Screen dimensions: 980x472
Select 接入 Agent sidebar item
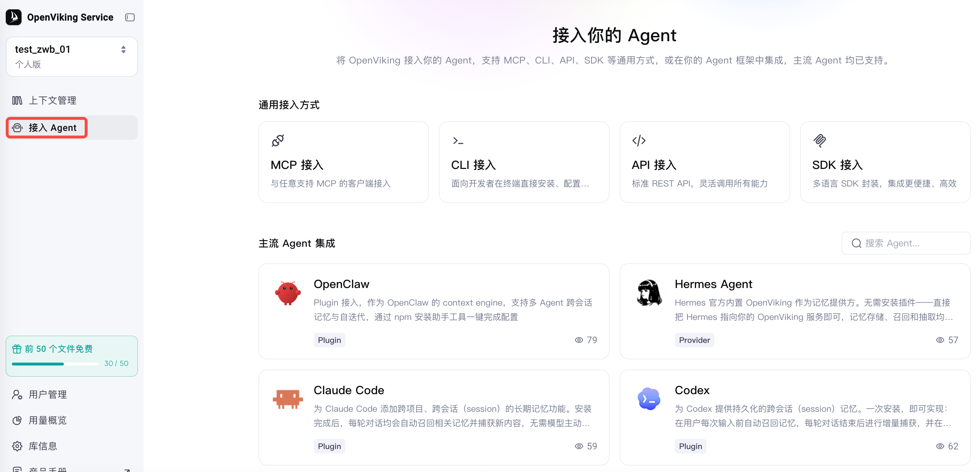tap(71, 128)
